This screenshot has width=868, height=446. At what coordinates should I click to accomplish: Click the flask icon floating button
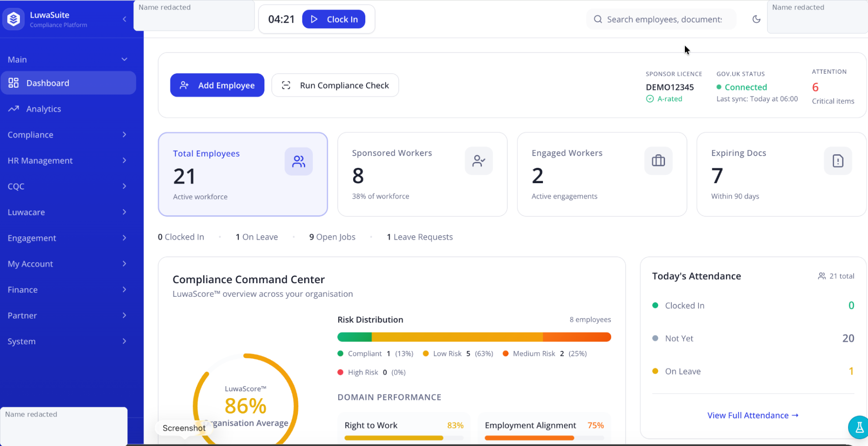[x=859, y=427]
